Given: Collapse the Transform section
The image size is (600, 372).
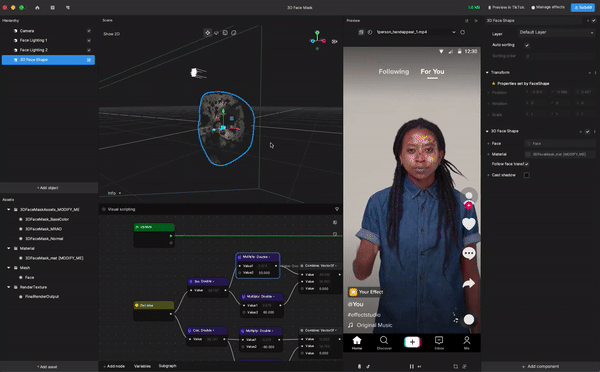Looking at the screenshot, I should [x=487, y=72].
